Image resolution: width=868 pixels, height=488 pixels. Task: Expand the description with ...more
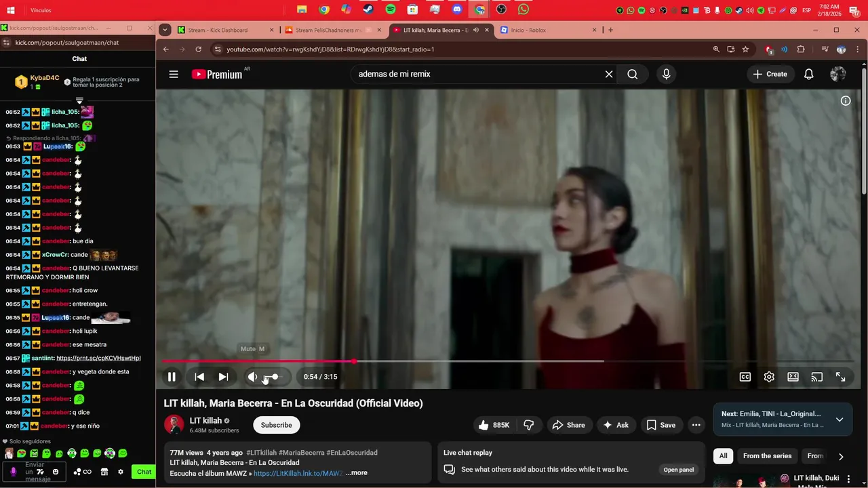pos(357,473)
